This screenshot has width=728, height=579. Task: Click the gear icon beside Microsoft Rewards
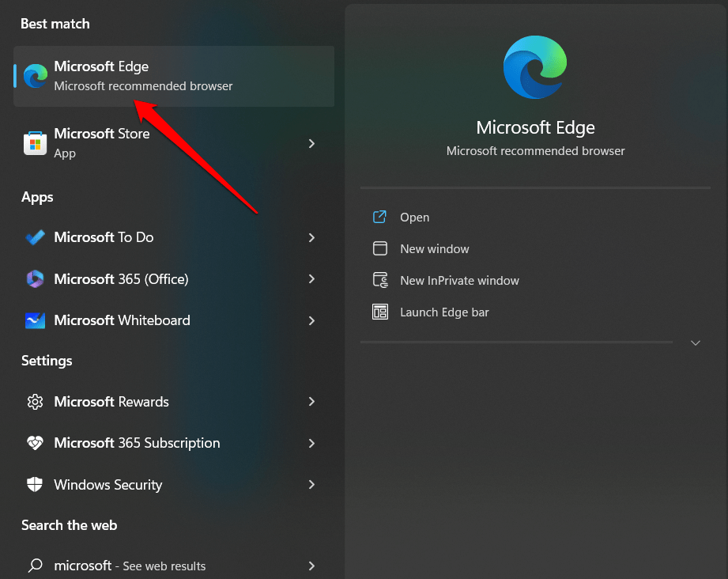(x=36, y=402)
